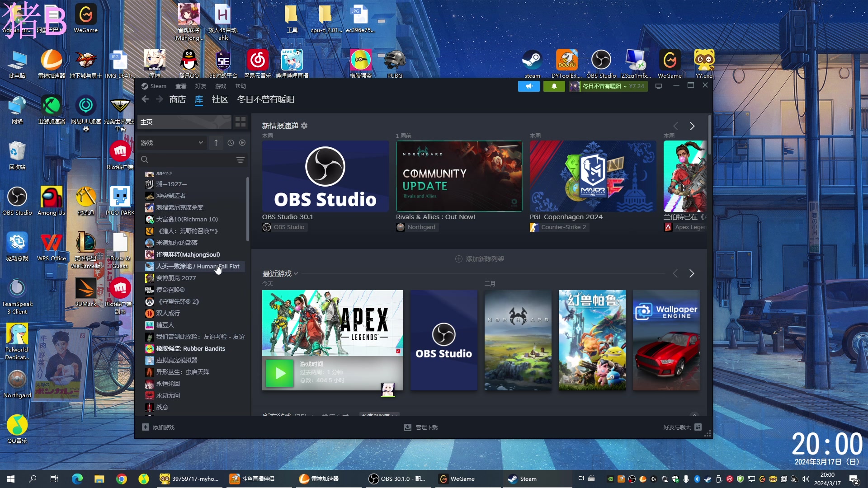Sort library ascending with the up arrow
This screenshot has height=488, width=868.
pyautogui.click(x=216, y=143)
